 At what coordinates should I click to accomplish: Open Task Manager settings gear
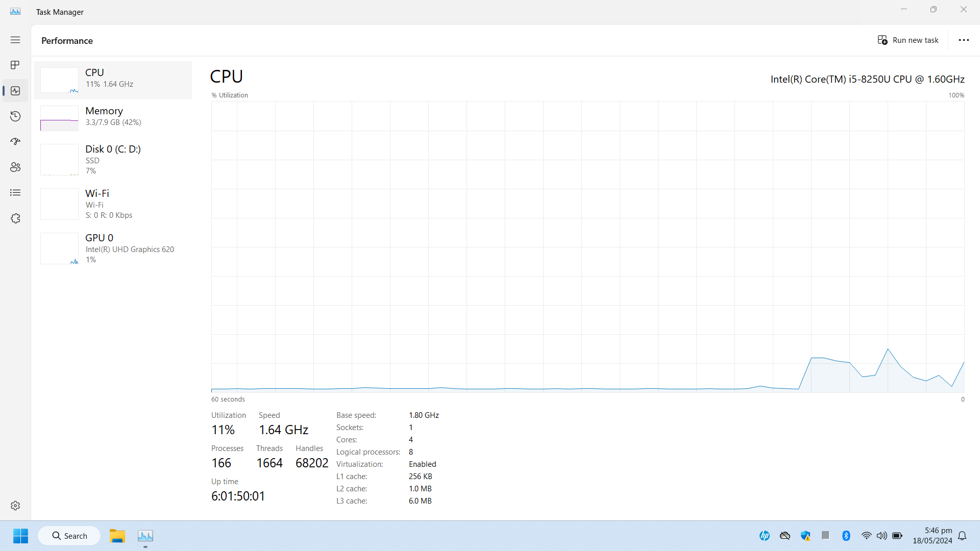pyautogui.click(x=15, y=506)
